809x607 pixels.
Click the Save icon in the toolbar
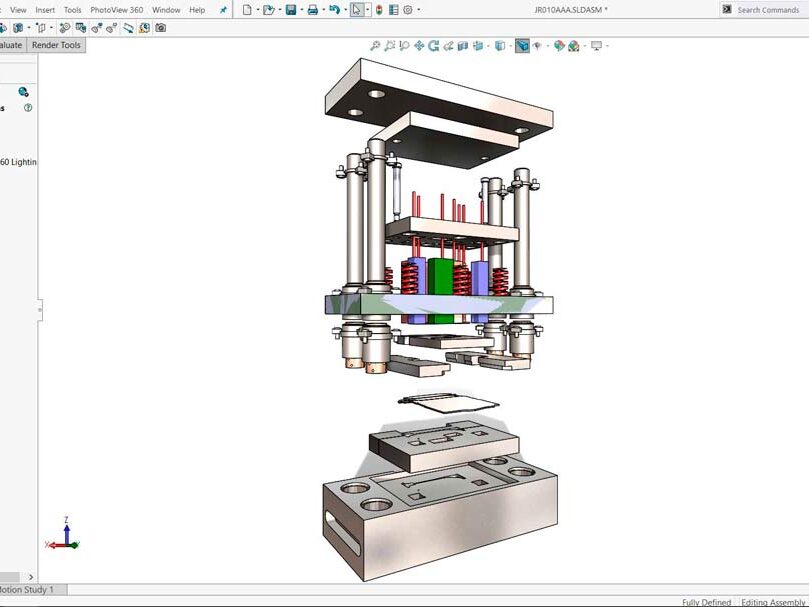click(290, 10)
